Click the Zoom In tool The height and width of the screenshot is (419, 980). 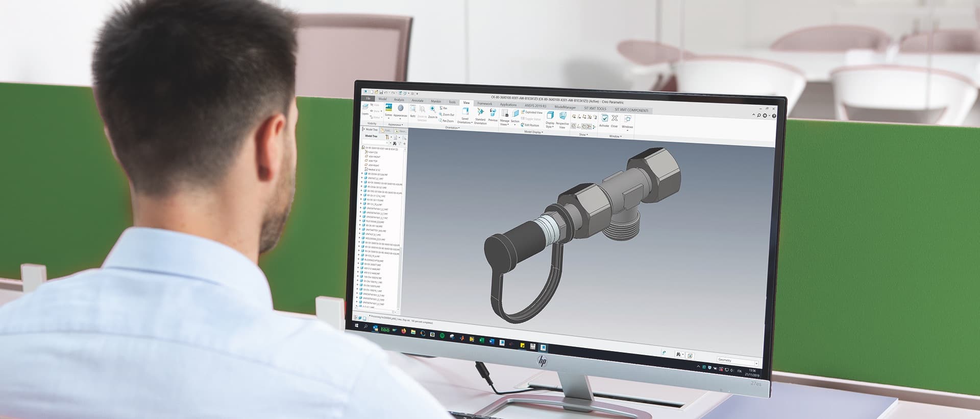pyautogui.click(x=433, y=112)
